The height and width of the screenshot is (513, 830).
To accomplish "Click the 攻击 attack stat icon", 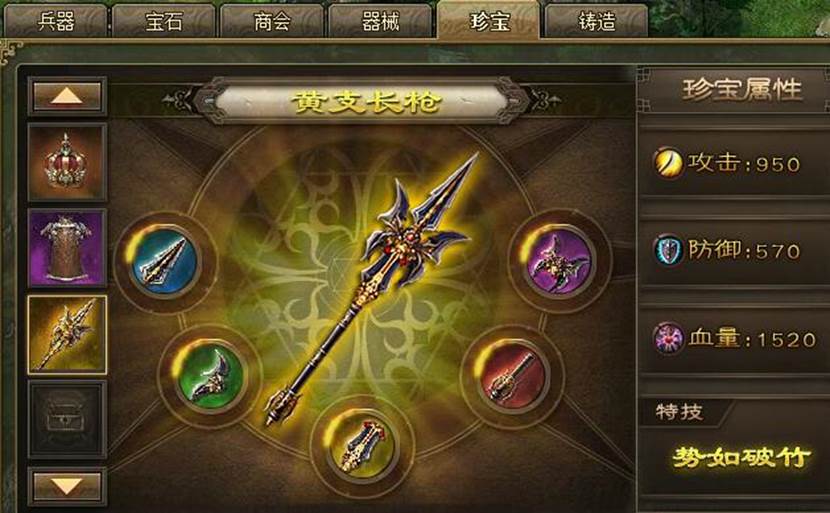I will (x=668, y=163).
